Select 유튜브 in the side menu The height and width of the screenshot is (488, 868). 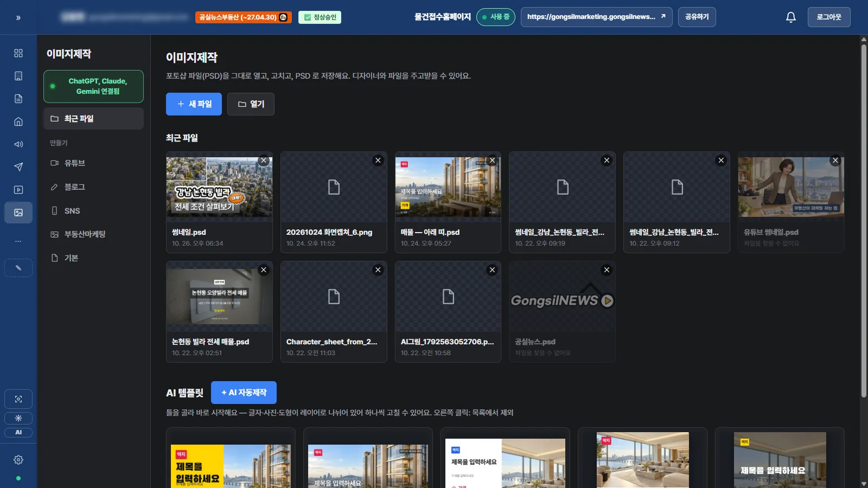pos(93,163)
